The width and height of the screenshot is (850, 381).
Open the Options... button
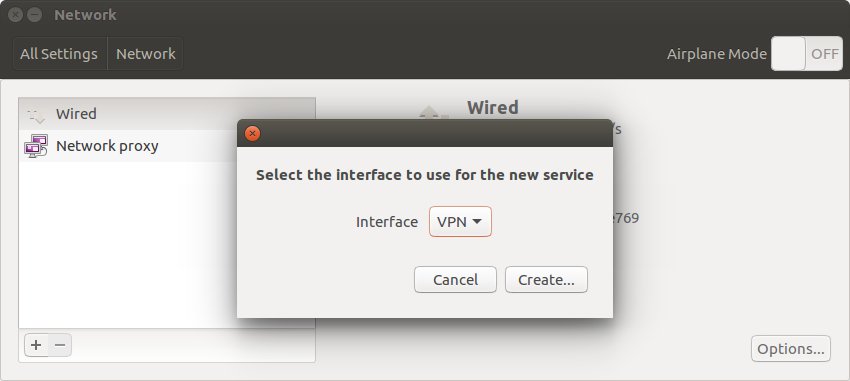click(x=791, y=348)
